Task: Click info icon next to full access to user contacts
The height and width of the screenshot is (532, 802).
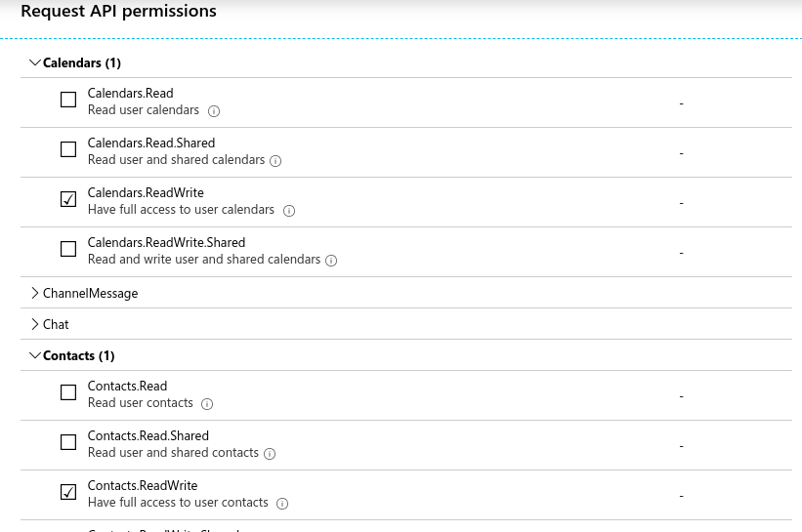Action: tap(282, 504)
